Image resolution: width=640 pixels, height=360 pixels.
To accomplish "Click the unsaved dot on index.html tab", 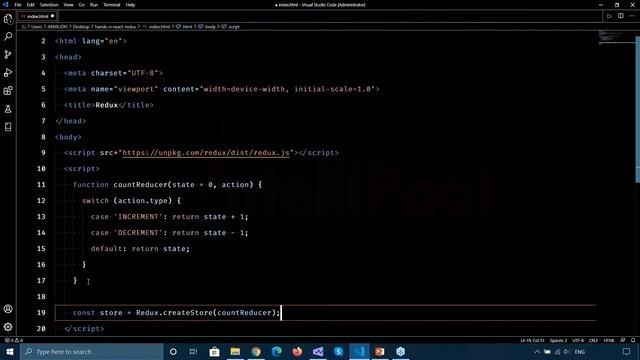I will click(53, 16).
